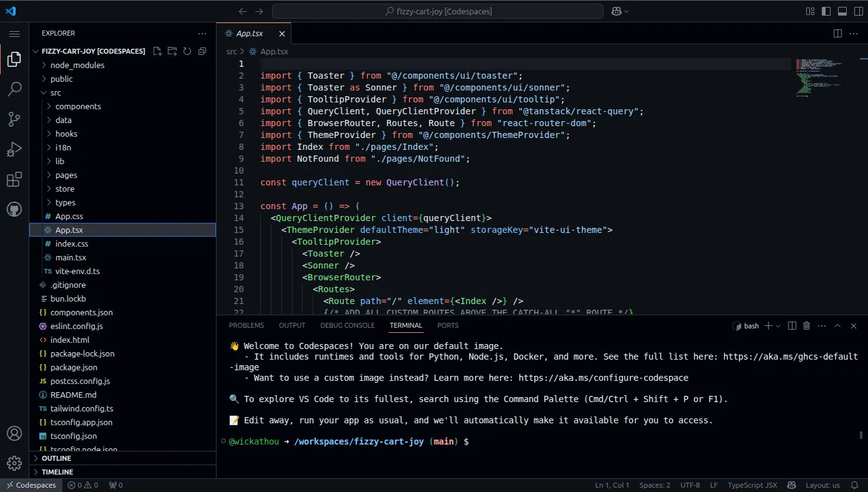Switch to the PROBLEMS tab

pyautogui.click(x=246, y=325)
